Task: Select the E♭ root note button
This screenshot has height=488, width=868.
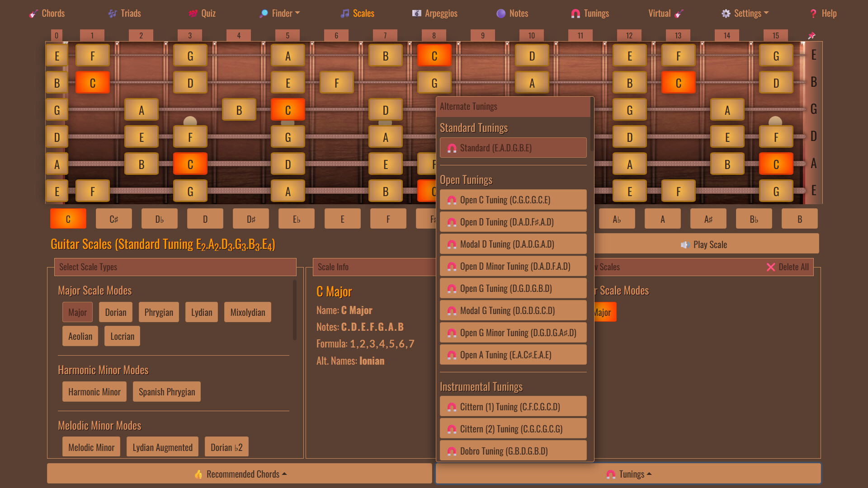Action: [296, 219]
